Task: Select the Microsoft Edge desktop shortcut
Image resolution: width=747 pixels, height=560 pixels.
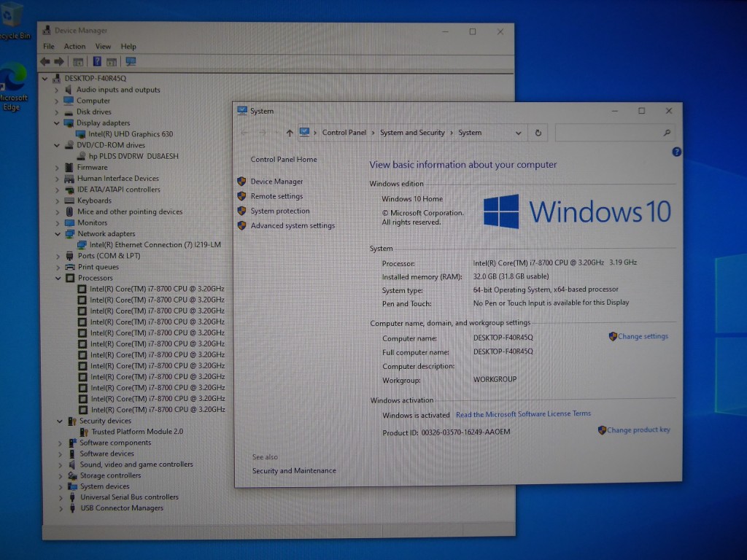Action: [x=12, y=87]
